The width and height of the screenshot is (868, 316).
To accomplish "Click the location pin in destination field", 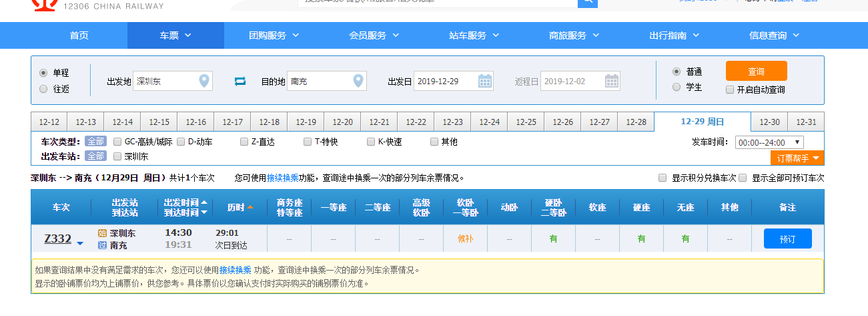I will click(359, 82).
